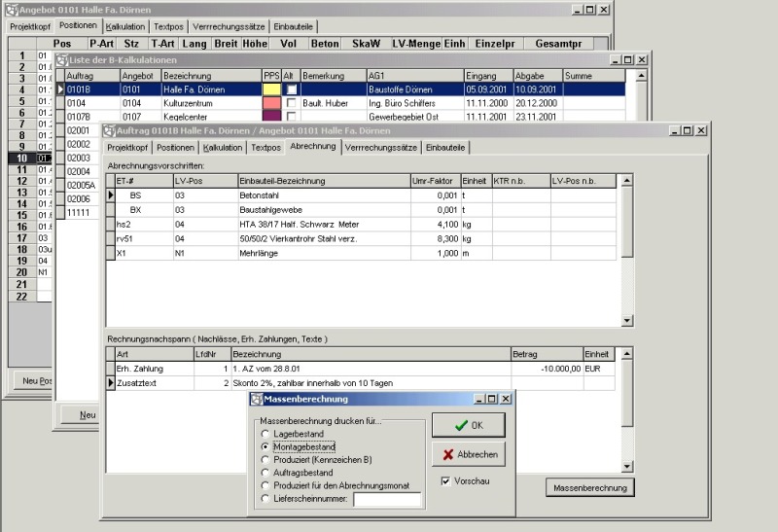This screenshot has height=532, width=778.
Task: Select row number 10 in Angebot window
Action: (21, 158)
